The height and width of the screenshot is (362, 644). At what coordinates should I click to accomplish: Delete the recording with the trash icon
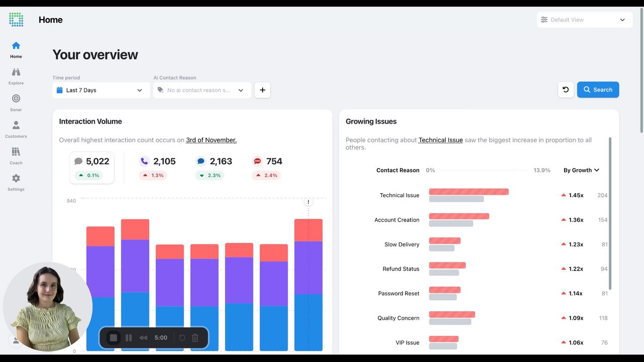click(x=195, y=338)
